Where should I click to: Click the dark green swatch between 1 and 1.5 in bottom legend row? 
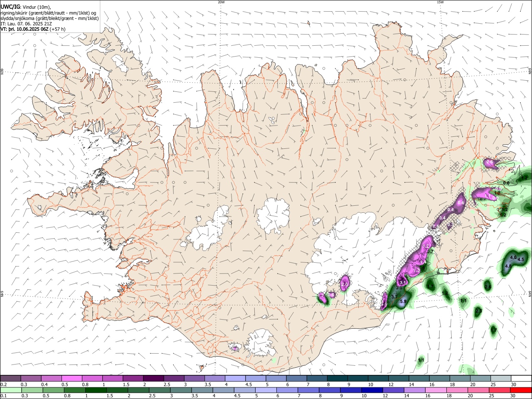(96, 390)
